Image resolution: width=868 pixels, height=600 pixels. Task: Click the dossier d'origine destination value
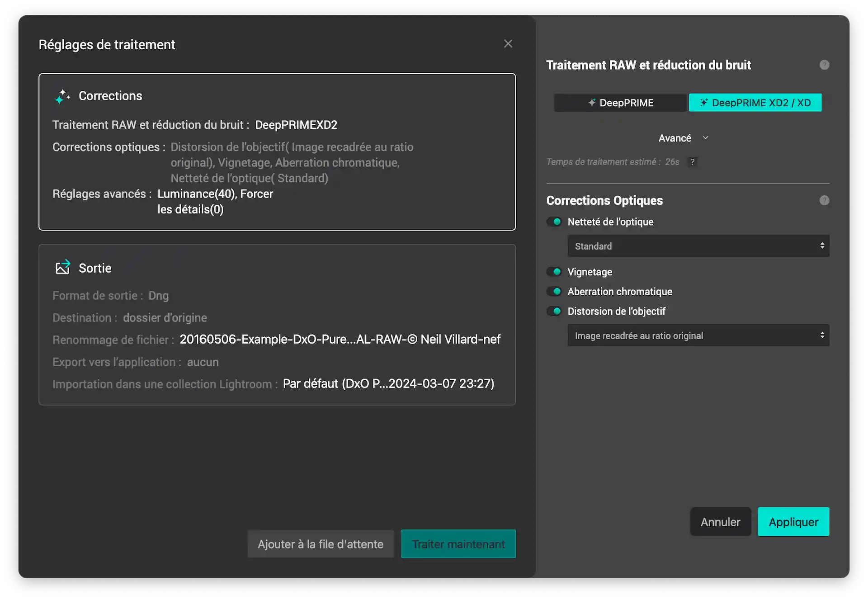coord(165,318)
